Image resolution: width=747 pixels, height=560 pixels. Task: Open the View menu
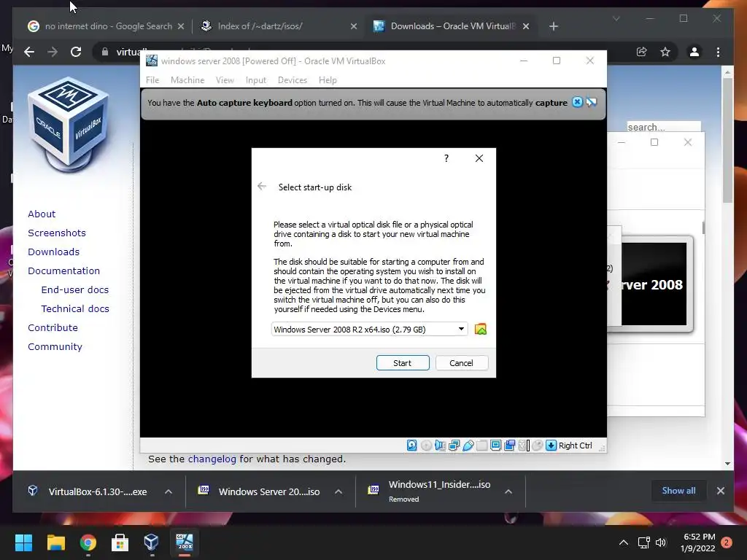point(225,80)
